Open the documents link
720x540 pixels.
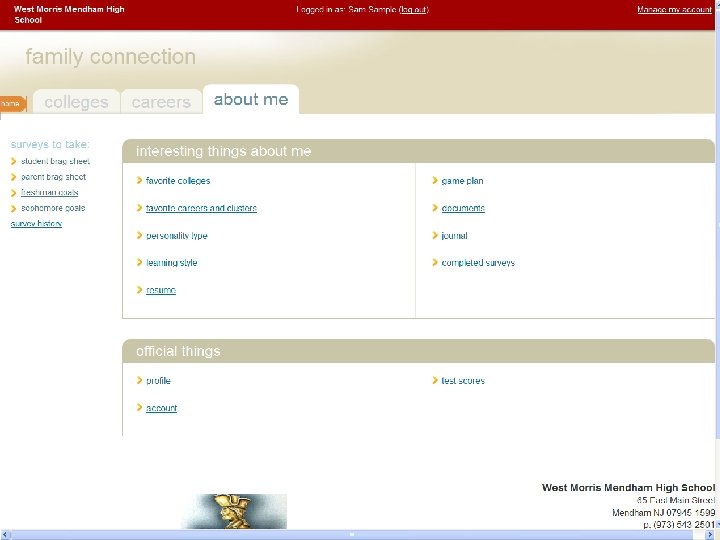click(x=463, y=208)
